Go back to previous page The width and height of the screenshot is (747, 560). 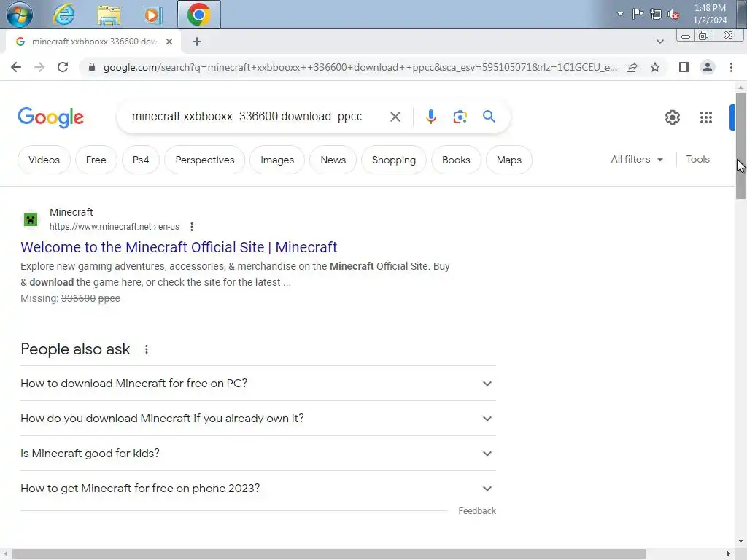pos(16,67)
